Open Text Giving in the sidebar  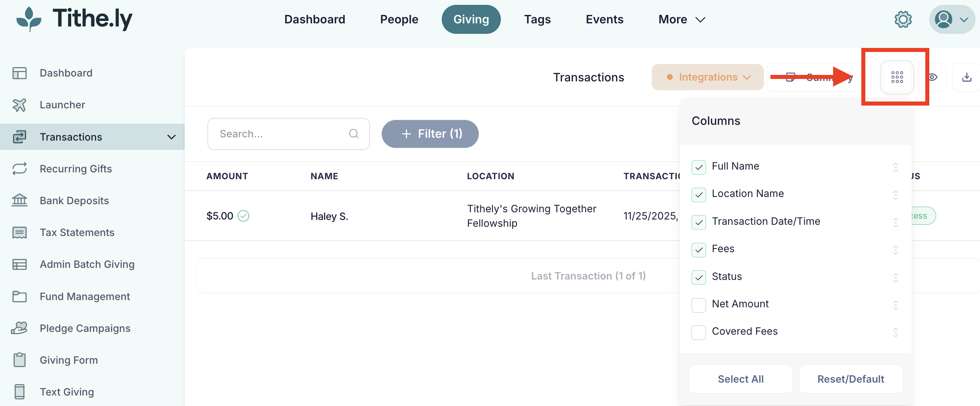(x=67, y=392)
